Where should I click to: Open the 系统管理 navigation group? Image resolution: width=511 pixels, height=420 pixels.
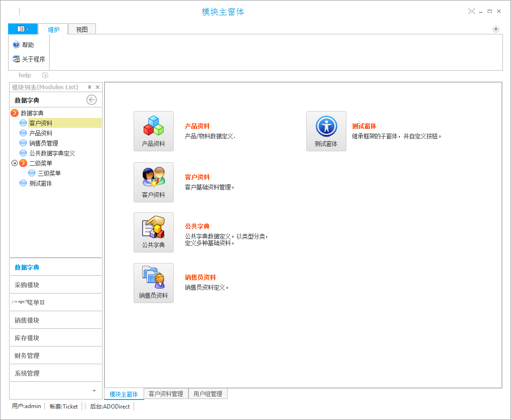tap(56, 373)
